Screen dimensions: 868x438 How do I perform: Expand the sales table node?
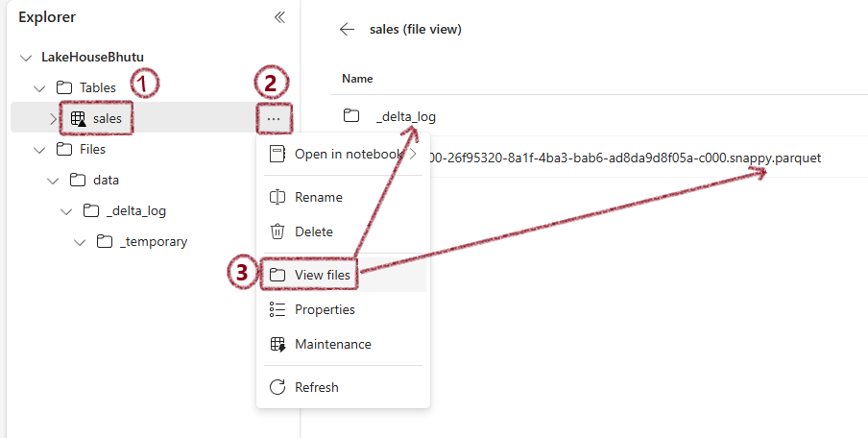[53, 118]
